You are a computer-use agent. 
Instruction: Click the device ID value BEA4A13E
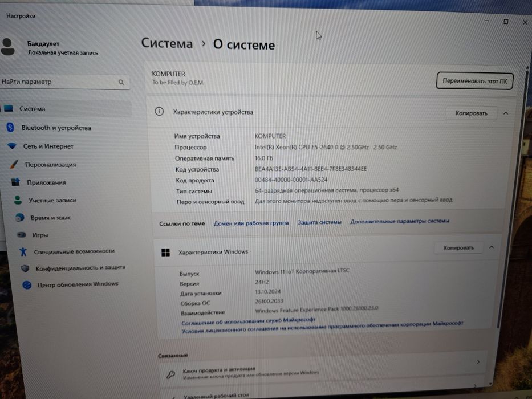310,169
